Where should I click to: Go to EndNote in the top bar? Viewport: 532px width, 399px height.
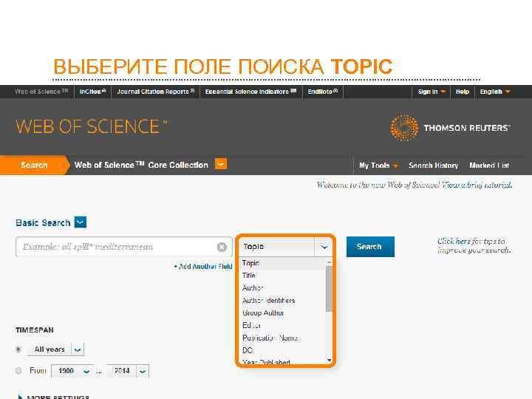(323, 92)
